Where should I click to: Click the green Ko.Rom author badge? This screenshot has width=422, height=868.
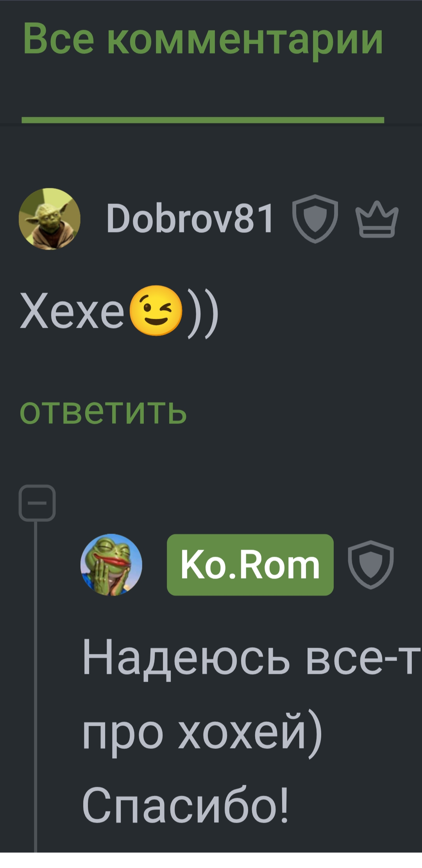(250, 564)
